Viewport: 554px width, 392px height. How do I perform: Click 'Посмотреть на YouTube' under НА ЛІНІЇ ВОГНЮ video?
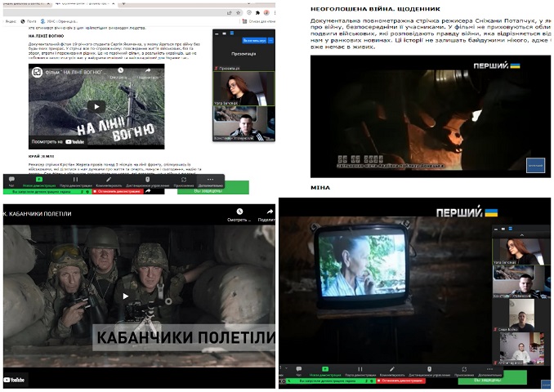(58, 141)
